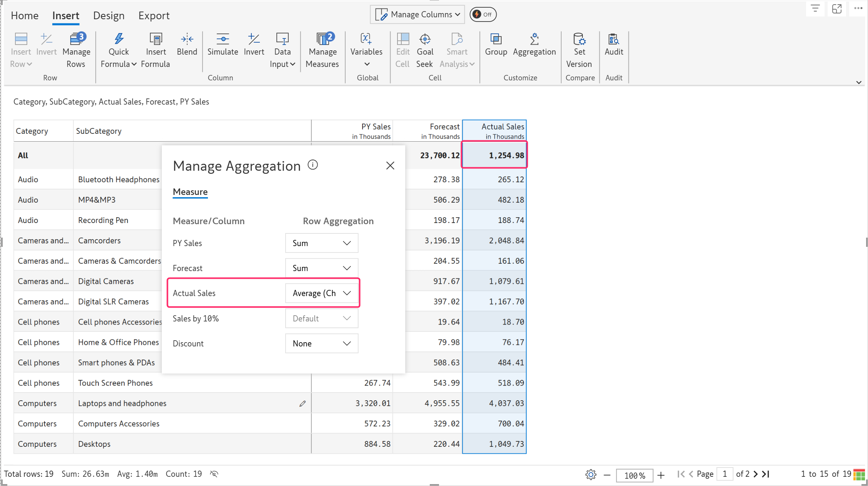Click the Set Version icon
The height and width of the screenshot is (486, 868).
(579, 39)
